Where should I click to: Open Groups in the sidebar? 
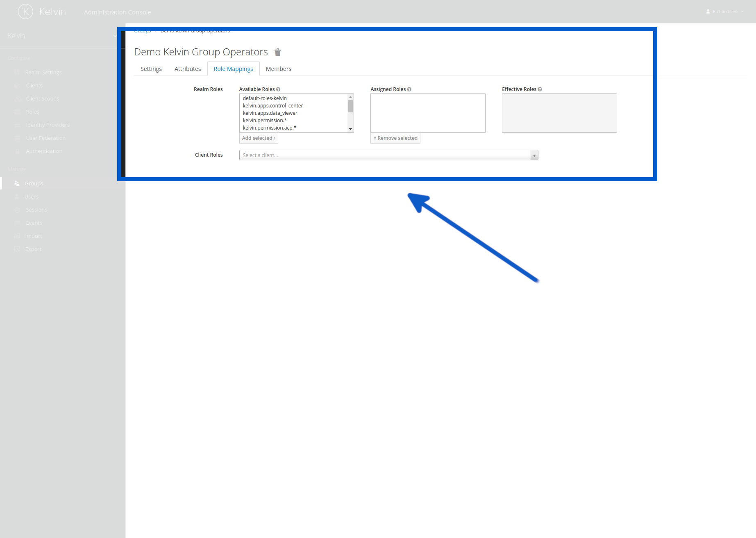click(x=34, y=183)
